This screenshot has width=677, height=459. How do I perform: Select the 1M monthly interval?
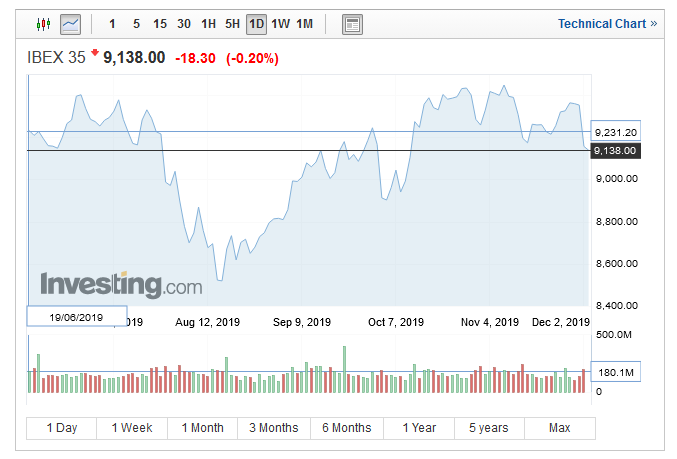304,24
